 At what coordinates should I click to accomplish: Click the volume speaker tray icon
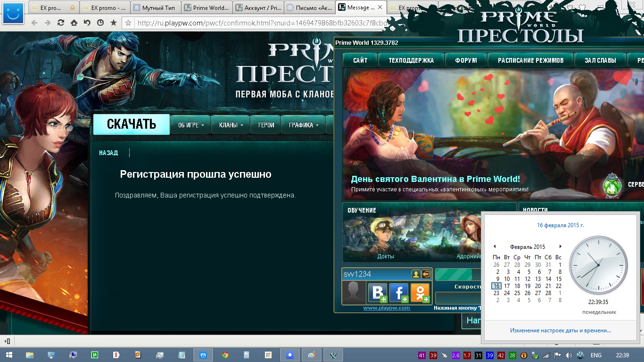[569, 355]
